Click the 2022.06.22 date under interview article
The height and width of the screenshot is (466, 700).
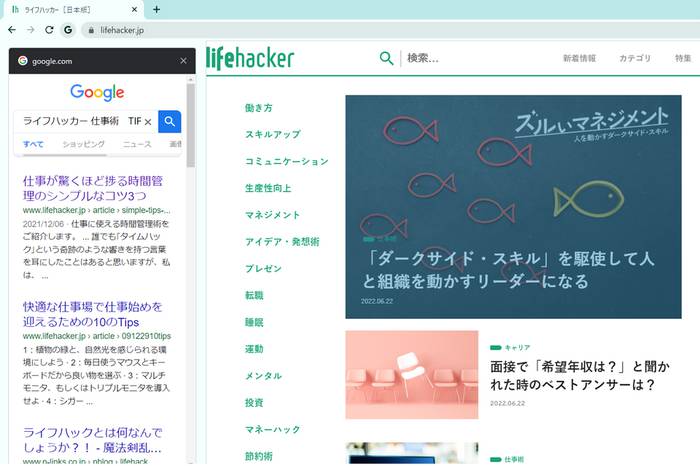pyautogui.click(x=507, y=403)
